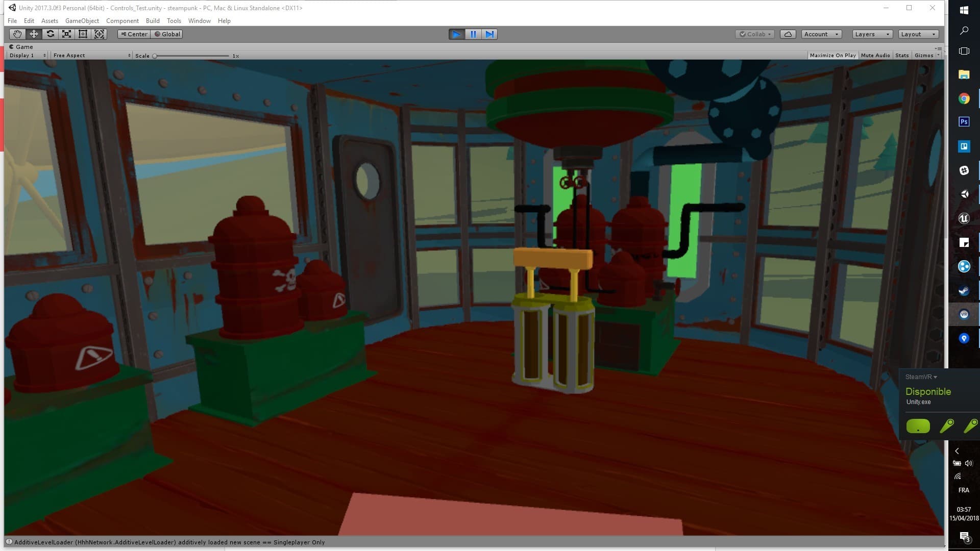Select the Game view tab
This screenshot has height=551, width=980.
pos(21,47)
